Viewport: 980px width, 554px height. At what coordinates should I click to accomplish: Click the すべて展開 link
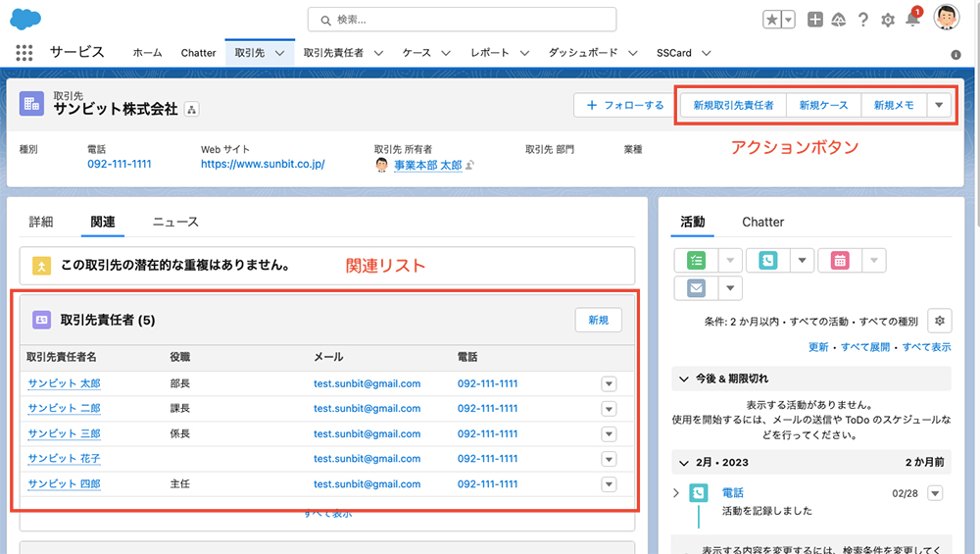point(865,347)
